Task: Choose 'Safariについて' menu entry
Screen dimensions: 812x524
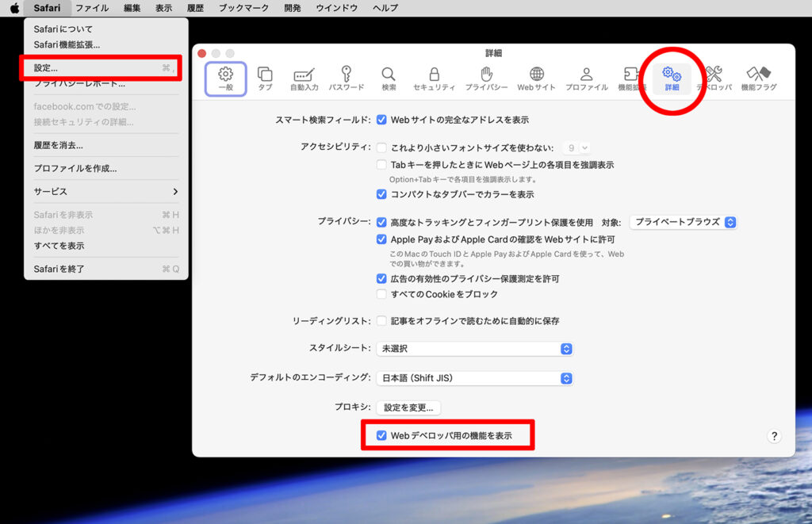Action: point(105,29)
